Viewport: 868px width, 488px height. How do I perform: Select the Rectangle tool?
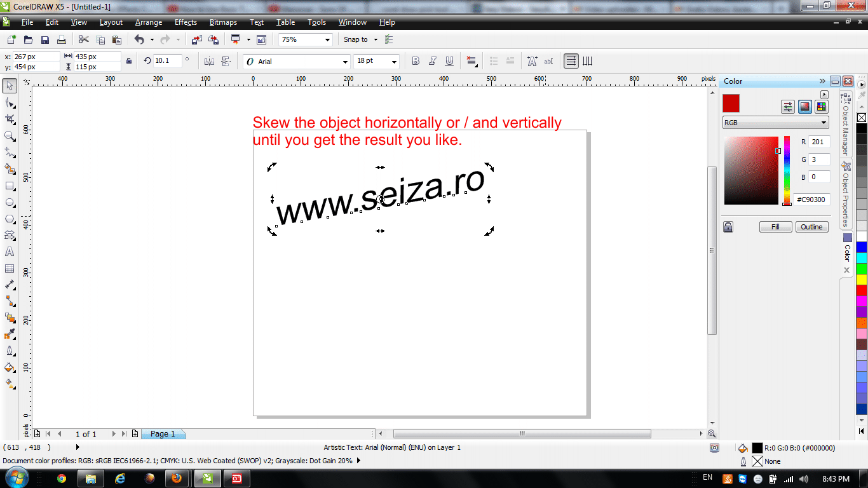click(x=10, y=186)
